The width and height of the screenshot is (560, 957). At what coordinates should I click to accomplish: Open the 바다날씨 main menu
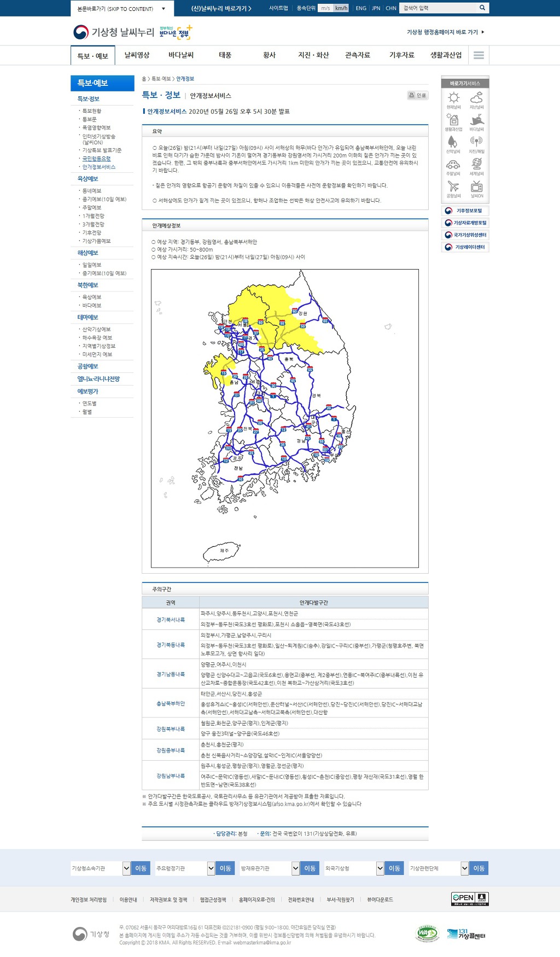click(181, 55)
